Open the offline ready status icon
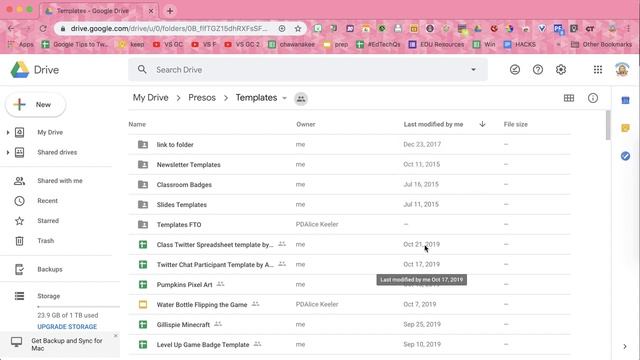Screen dimensions: 640x360 515,70
